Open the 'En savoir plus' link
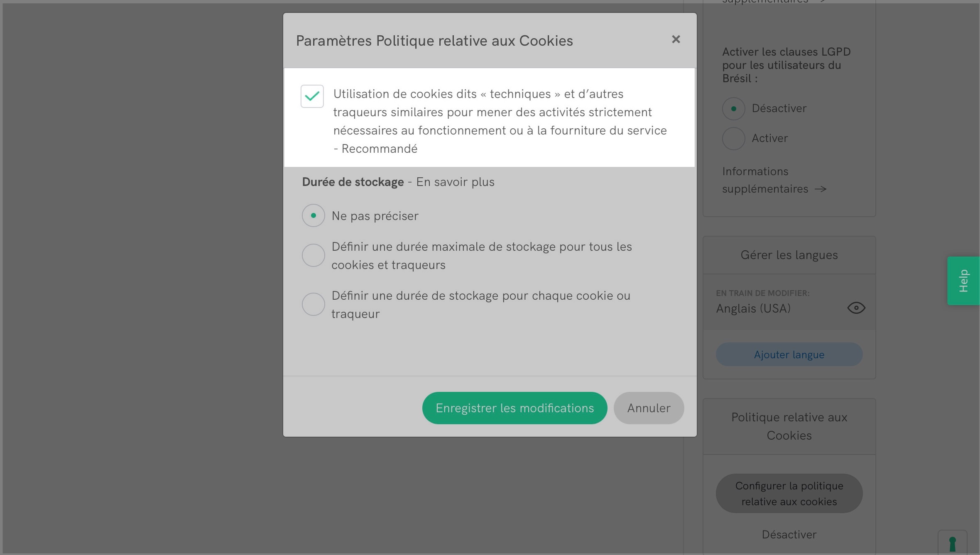The height and width of the screenshot is (555, 980). tap(455, 182)
